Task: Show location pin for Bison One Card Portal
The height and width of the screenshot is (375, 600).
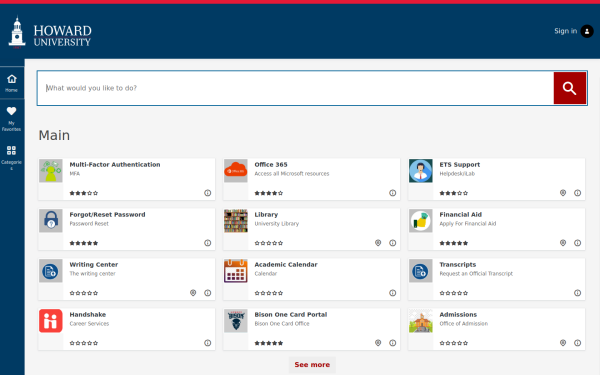Action: coord(378,343)
